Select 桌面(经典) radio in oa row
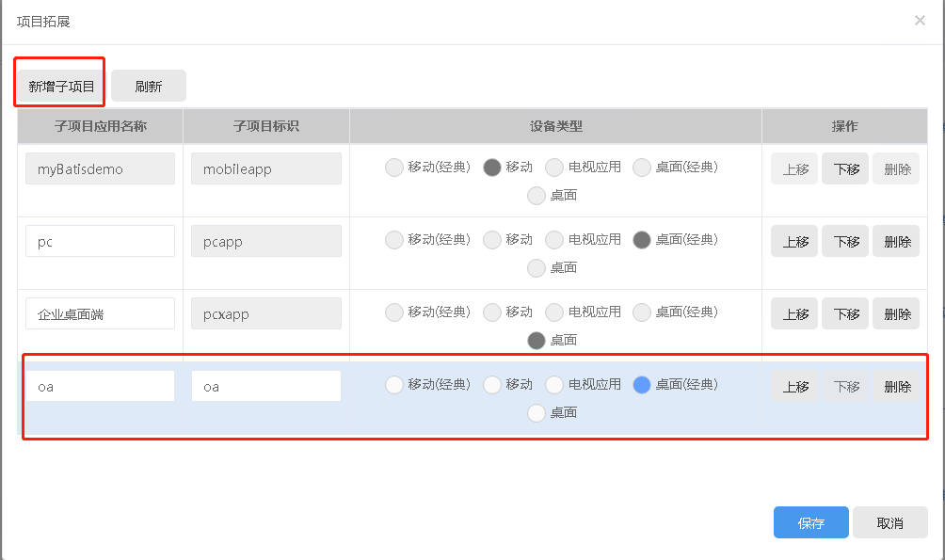 [642, 384]
